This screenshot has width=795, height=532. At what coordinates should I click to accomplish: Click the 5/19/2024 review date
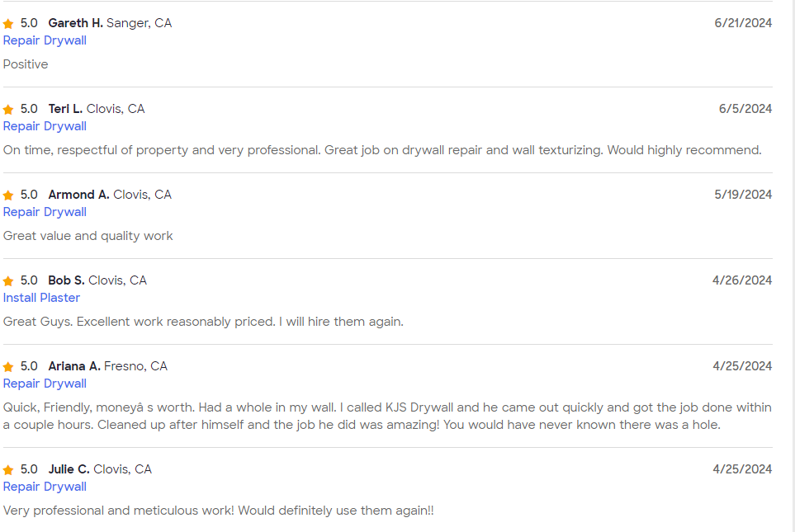(743, 195)
